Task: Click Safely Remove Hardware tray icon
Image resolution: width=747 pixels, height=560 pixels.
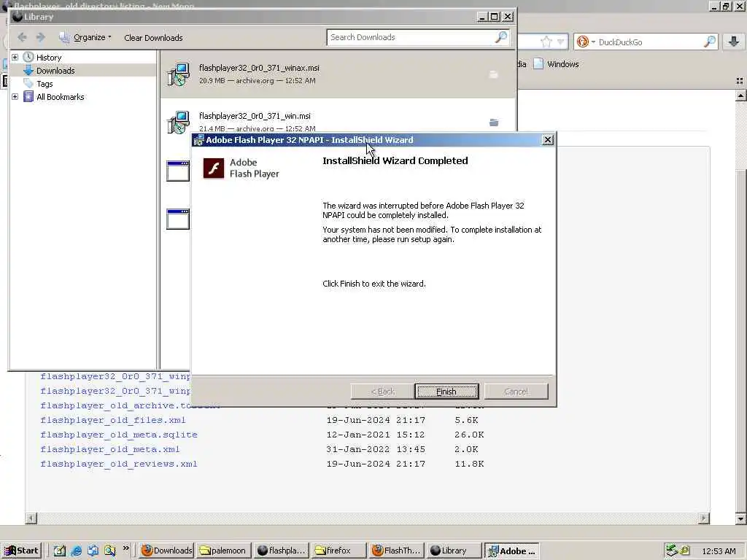Action: (x=672, y=551)
